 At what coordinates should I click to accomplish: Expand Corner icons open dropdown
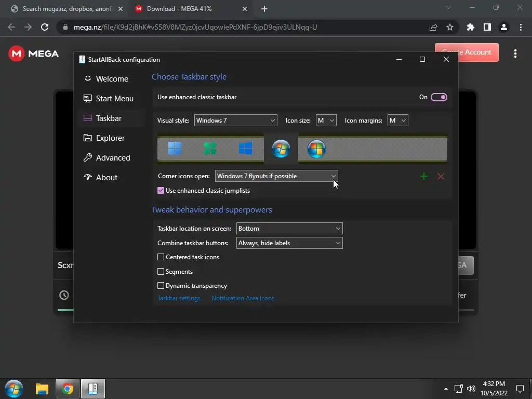click(276, 176)
